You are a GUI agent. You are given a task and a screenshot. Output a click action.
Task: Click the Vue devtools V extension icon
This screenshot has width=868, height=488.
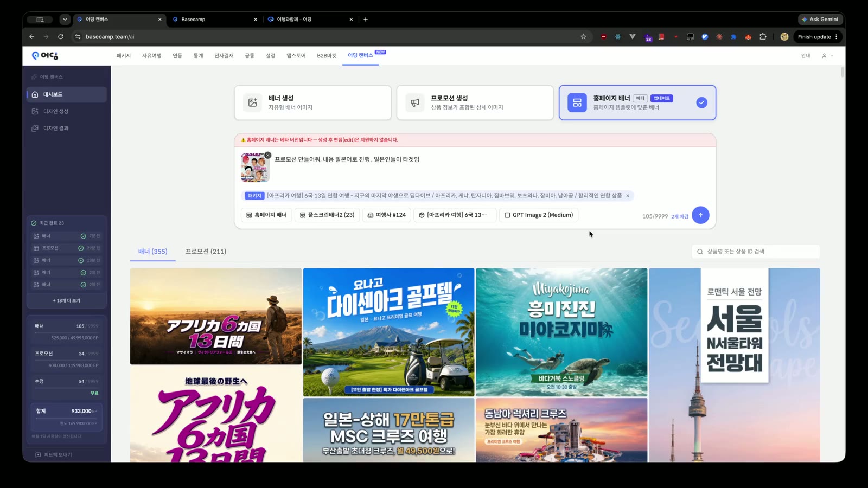point(633,37)
